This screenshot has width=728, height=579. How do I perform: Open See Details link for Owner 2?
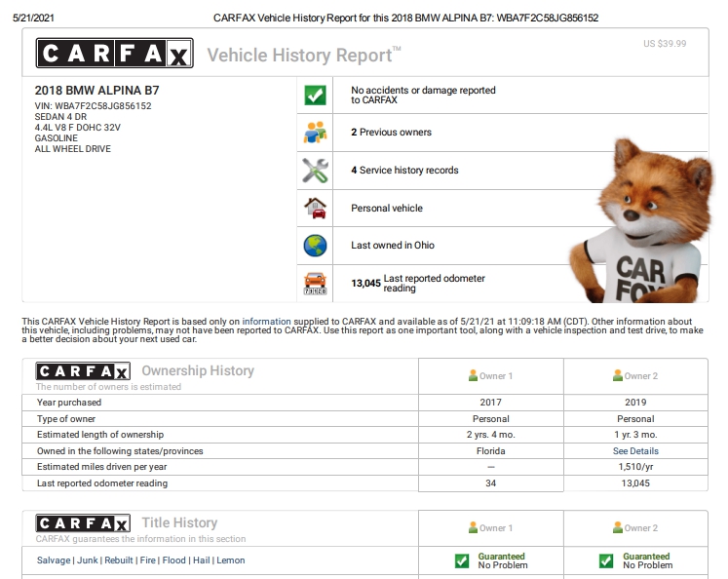635,451
